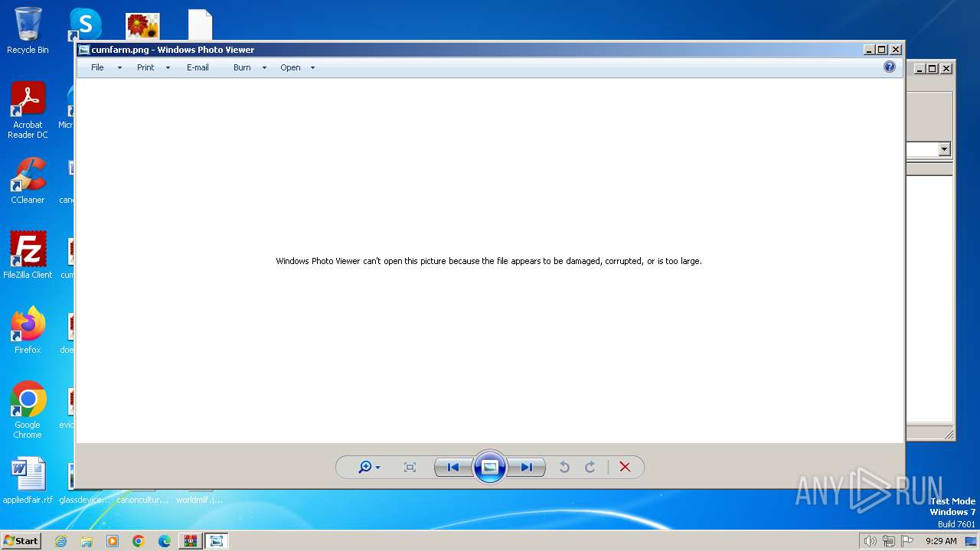Click network tray icon
Screen dimensions: 980x551
click(x=889, y=541)
